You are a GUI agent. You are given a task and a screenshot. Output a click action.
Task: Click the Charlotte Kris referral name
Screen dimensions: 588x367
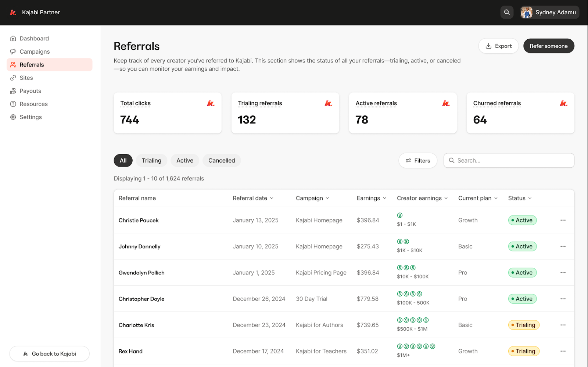coord(136,325)
